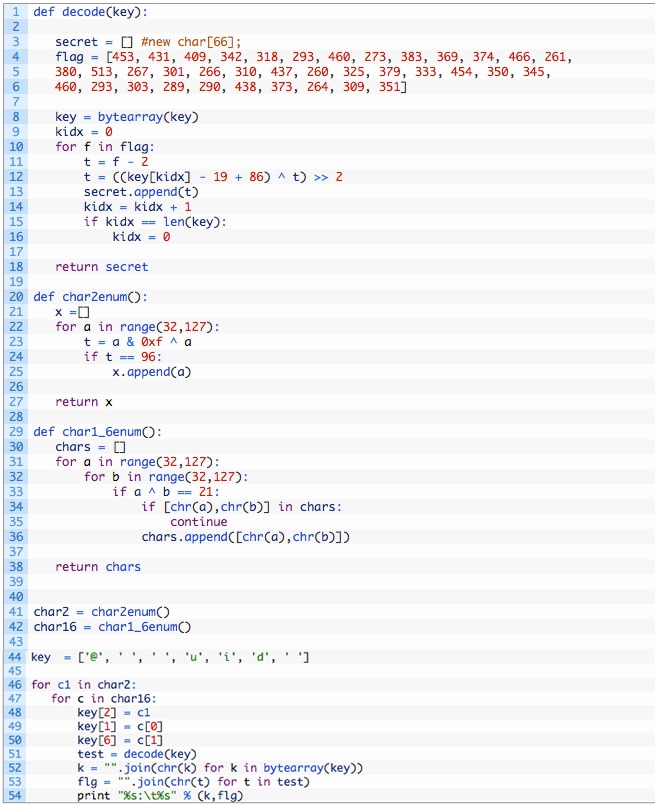The height and width of the screenshot is (805, 655).
Task: Click the 'for c in char16:' loop
Action: click(x=103, y=699)
